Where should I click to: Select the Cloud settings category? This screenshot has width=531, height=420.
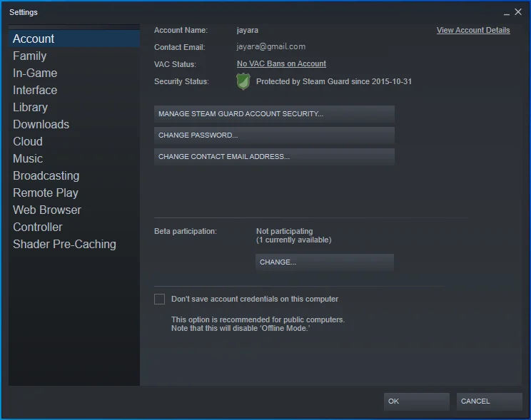(x=74, y=141)
